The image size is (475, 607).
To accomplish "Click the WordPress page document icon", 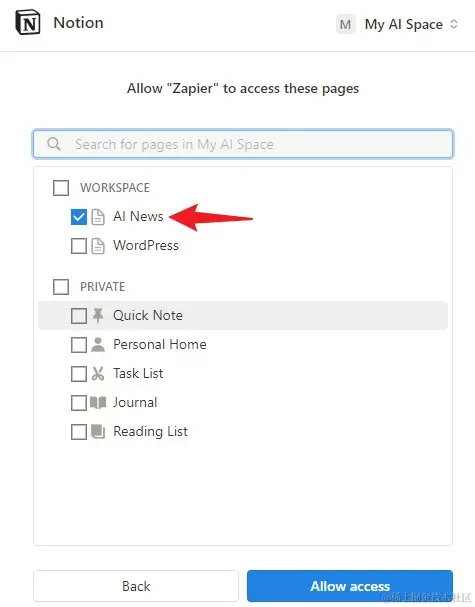I will click(98, 246).
